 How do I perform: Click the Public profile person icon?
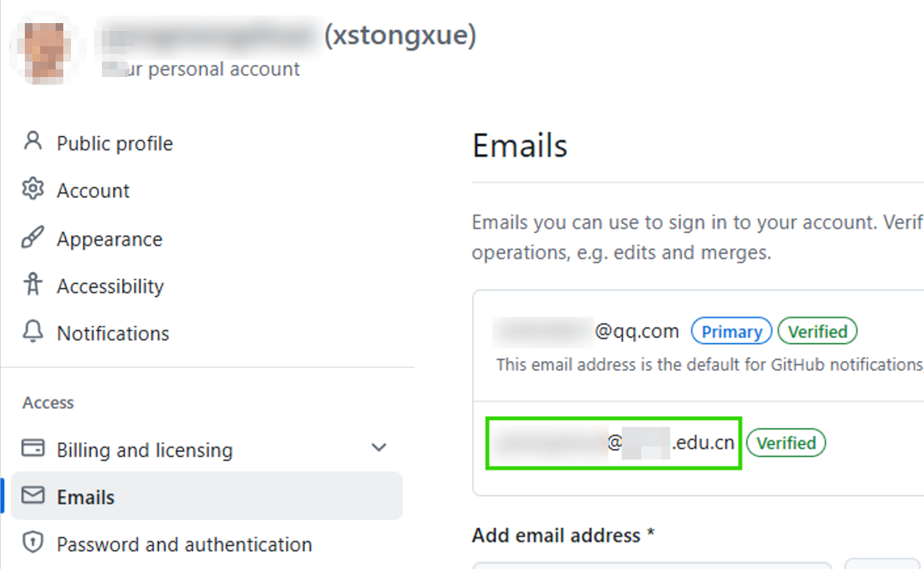click(x=33, y=141)
